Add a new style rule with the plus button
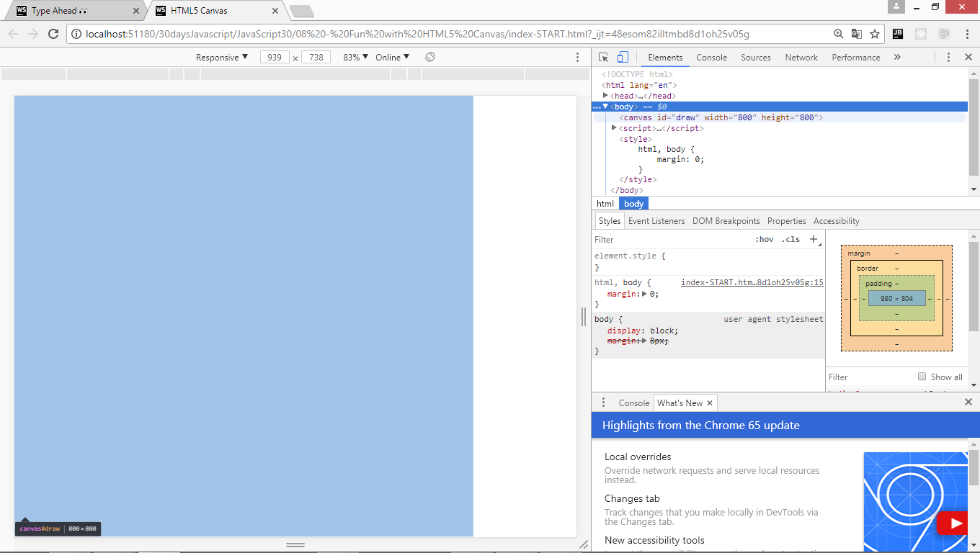Viewport: 980px width, 553px height. point(814,238)
